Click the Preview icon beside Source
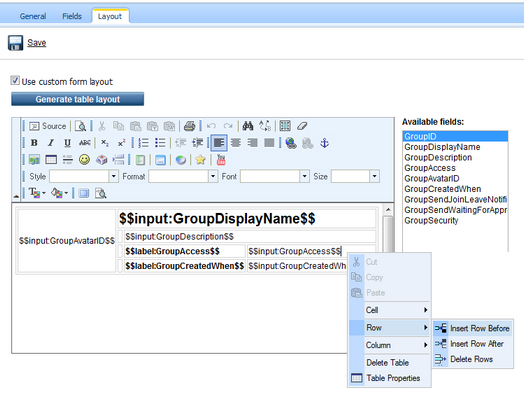 [81, 126]
